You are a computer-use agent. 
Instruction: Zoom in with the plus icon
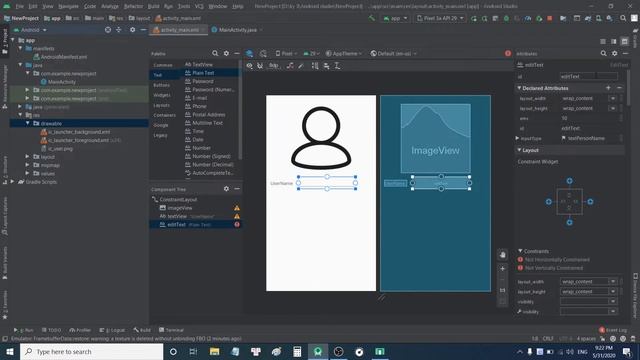[503, 269]
